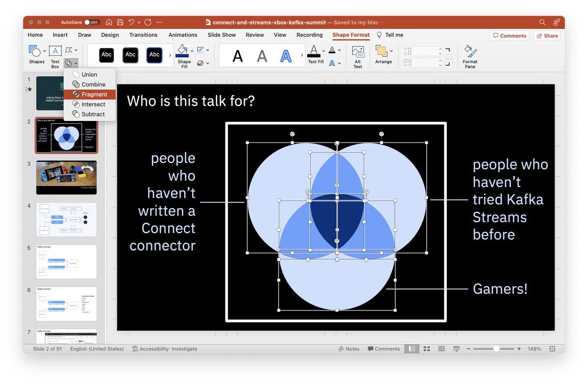588x384 pixels.
Task: Open the Slide Show tab
Action: point(221,35)
